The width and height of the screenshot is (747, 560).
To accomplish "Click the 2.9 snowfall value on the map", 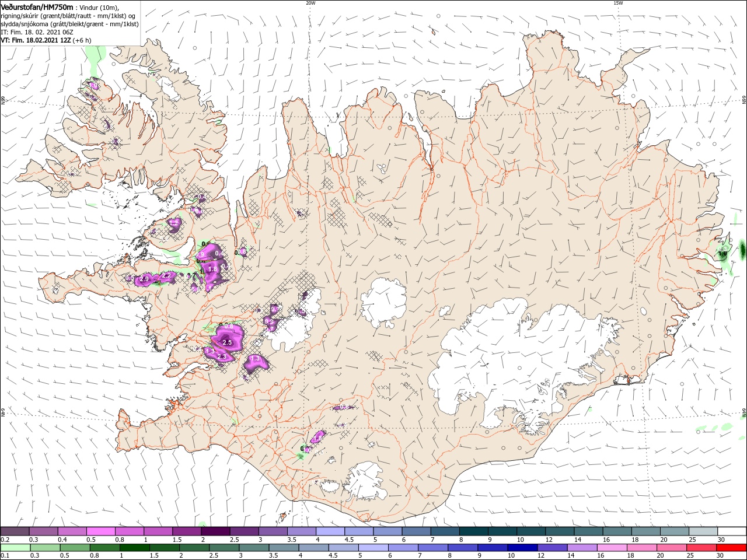I will (x=145, y=280).
